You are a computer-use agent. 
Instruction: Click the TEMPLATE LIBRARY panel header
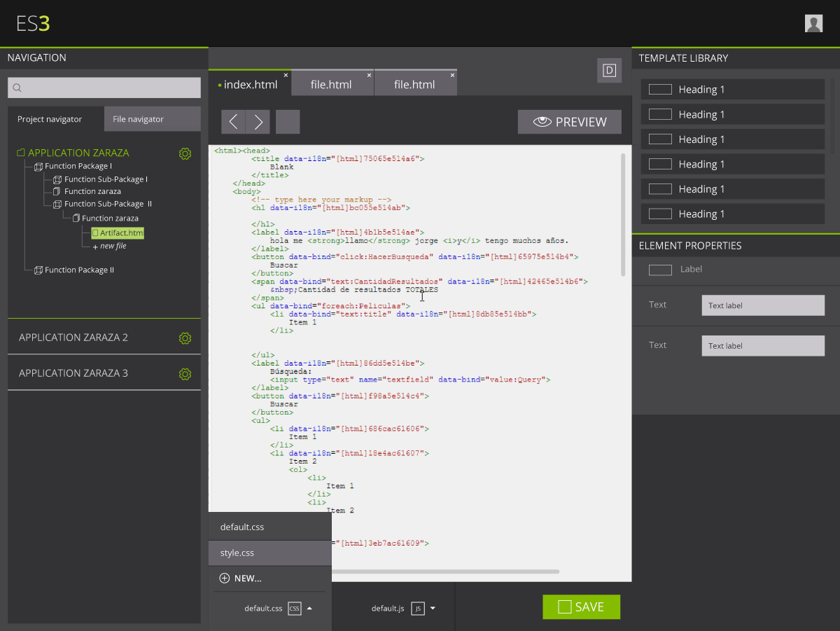pyautogui.click(x=736, y=58)
